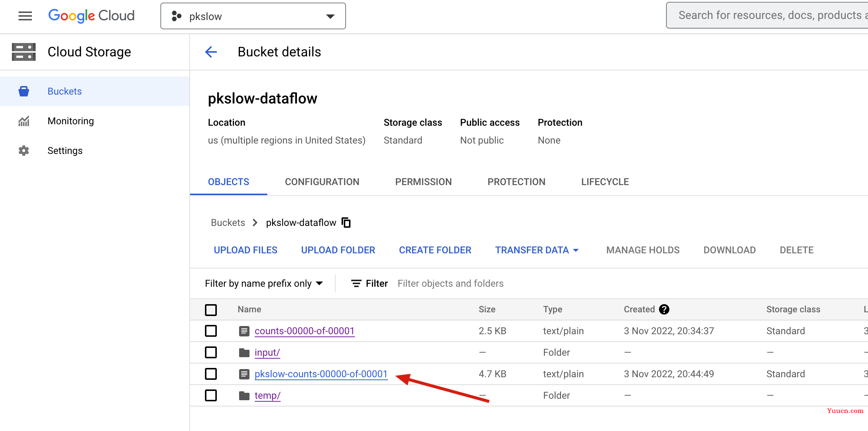Click the Buckets breadcrumb link
Viewport: 868px width, 431px height.
tap(228, 223)
